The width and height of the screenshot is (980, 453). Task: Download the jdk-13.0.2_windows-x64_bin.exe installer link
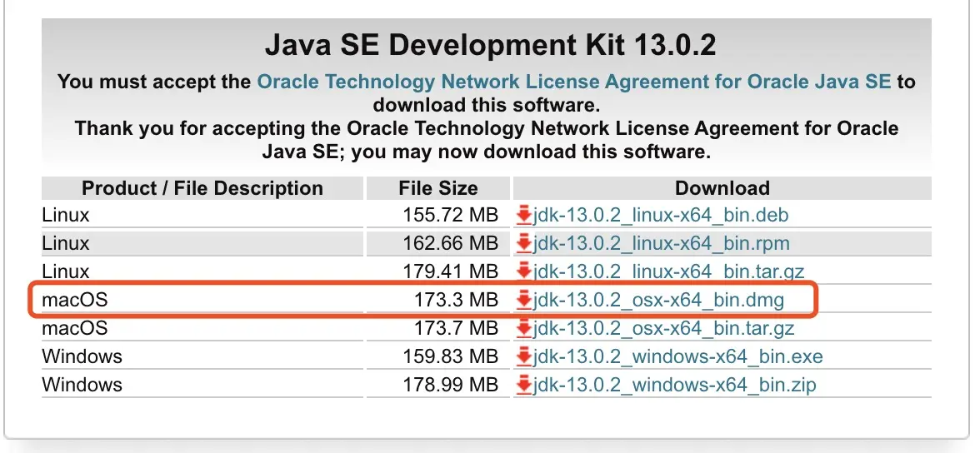tap(678, 356)
